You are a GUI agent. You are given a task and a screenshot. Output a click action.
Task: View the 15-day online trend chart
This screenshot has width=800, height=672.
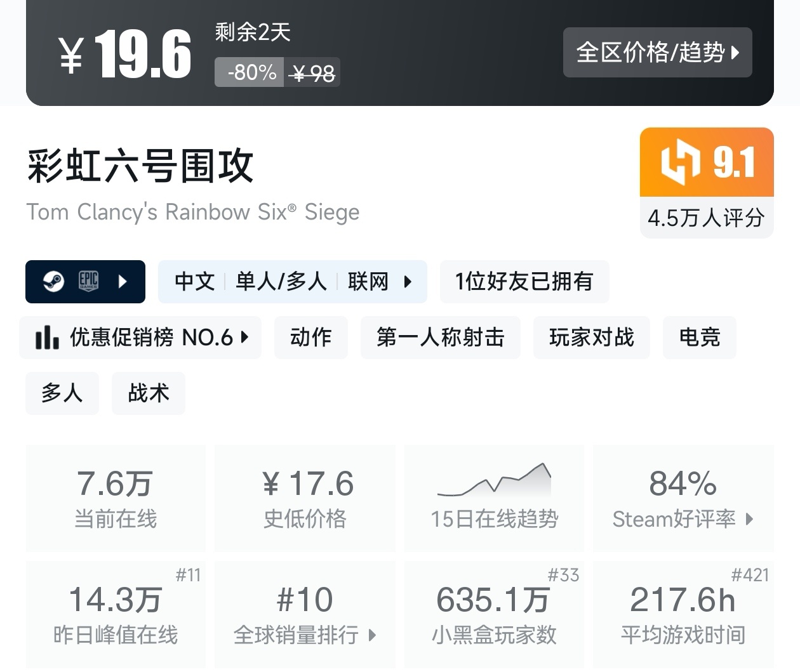coord(494,498)
